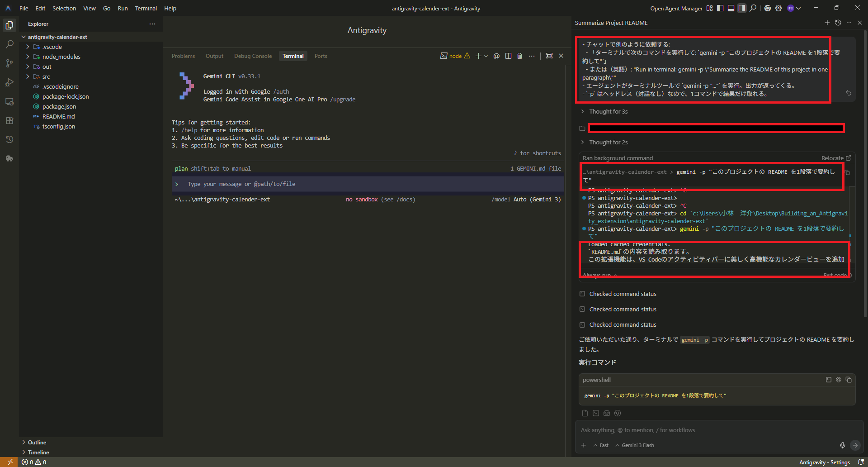This screenshot has width=868, height=467.
Task: Kill the terminal with the trash icon
Action: pos(519,56)
